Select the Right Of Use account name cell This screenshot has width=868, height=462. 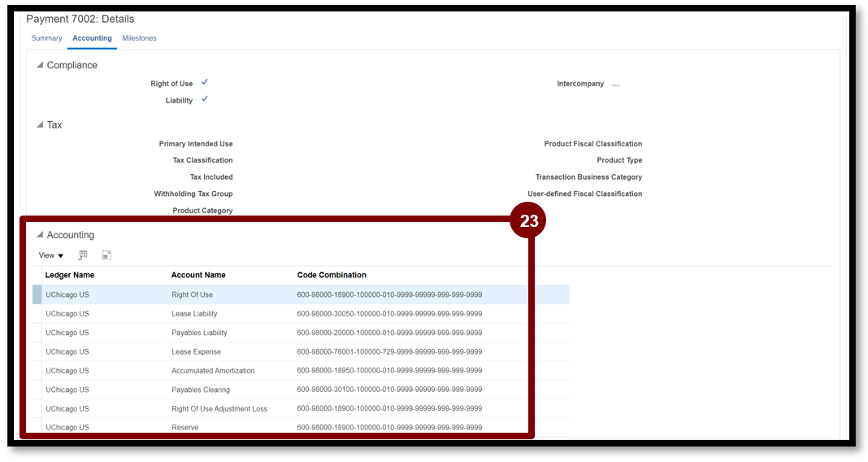pos(192,294)
